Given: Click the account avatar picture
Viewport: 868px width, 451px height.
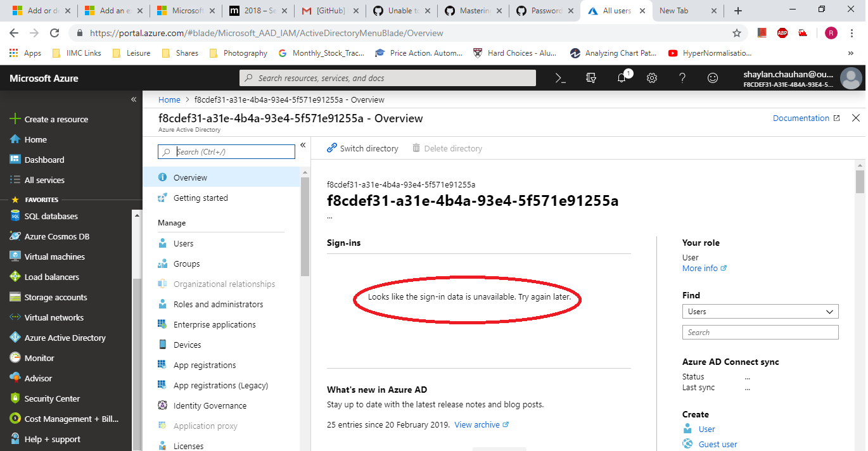Looking at the screenshot, I should [851, 79].
